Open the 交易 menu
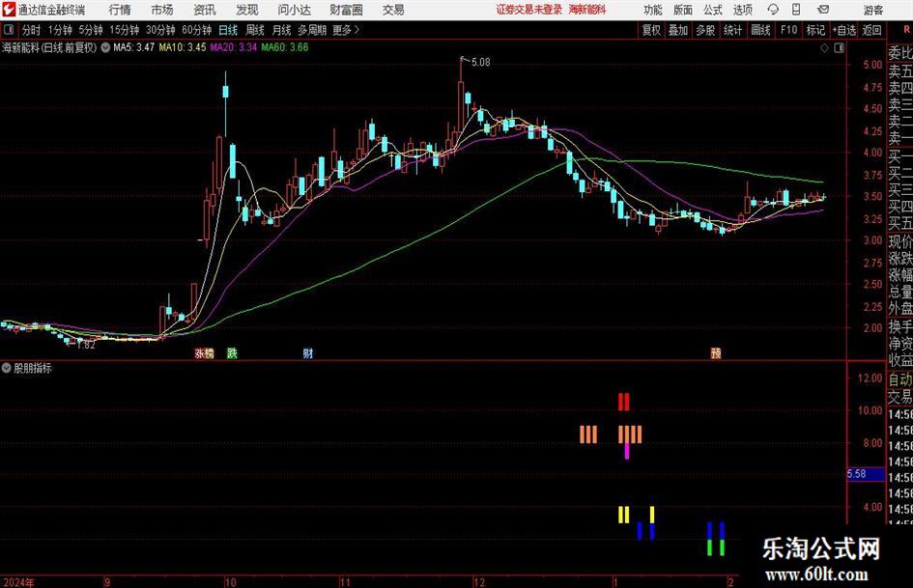 (x=393, y=10)
